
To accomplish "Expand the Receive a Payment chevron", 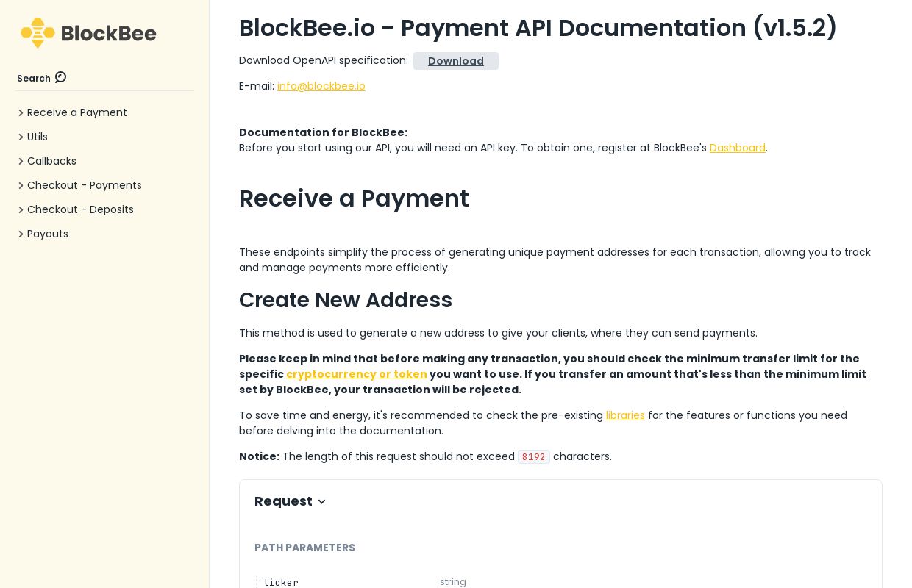I will click(x=21, y=113).
